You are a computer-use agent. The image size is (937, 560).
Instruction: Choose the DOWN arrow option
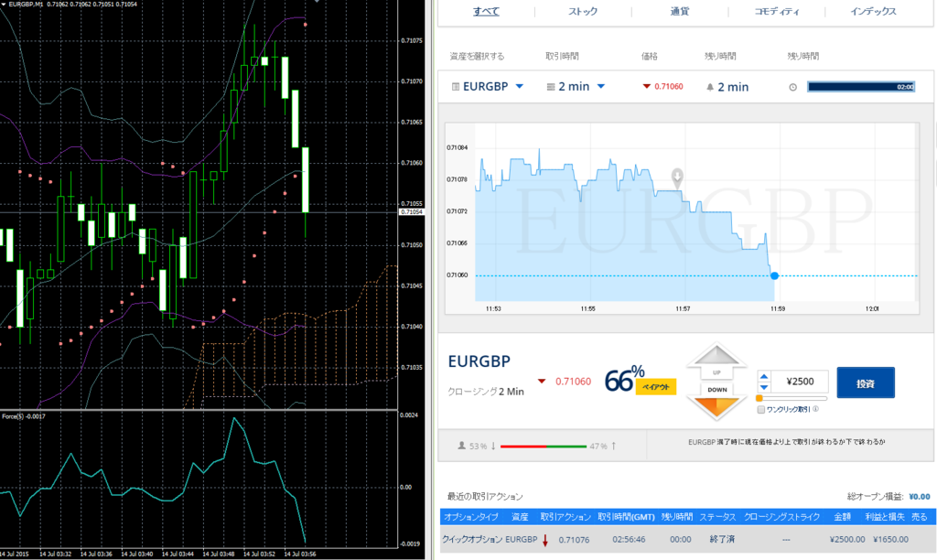click(x=716, y=401)
